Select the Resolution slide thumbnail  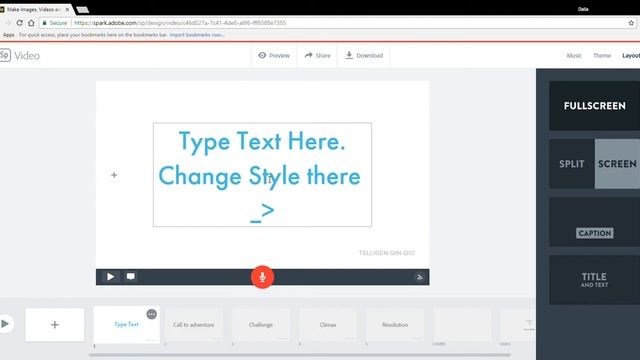click(x=395, y=325)
